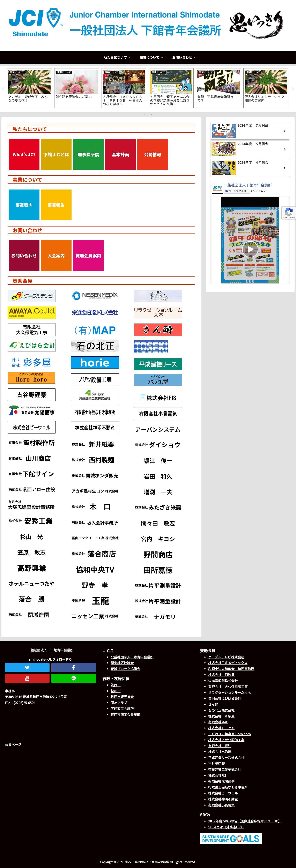
Task: Click the carousel previous arrow
Action: 3,89
